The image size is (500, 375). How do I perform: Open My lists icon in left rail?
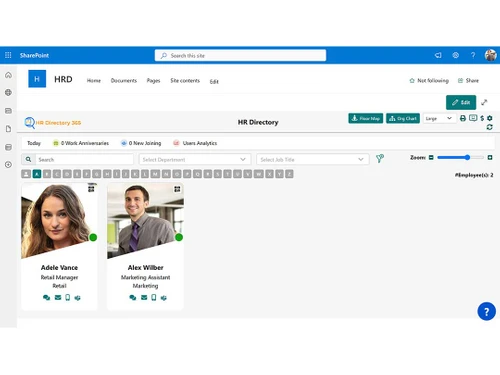pyautogui.click(x=8, y=147)
